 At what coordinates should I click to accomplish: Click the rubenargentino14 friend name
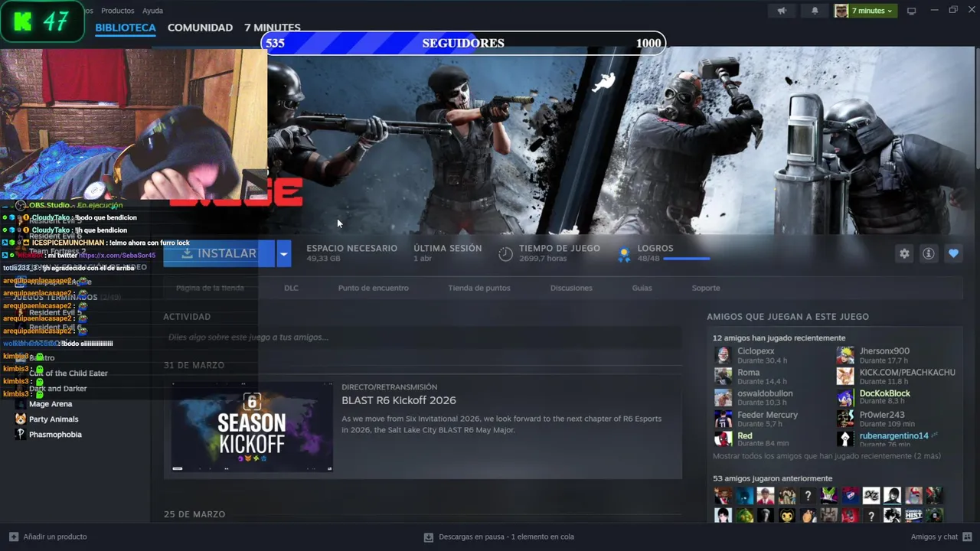(893, 435)
